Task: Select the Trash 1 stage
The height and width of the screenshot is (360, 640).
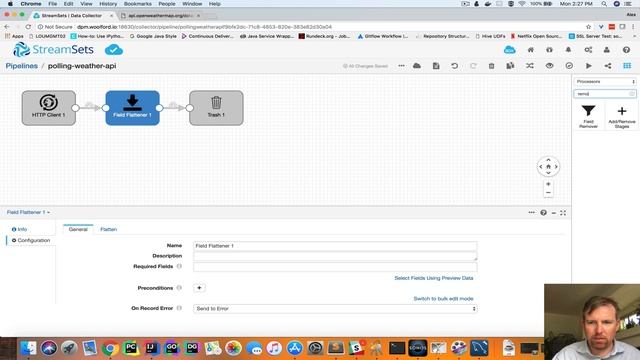Action: coord(216,108)
